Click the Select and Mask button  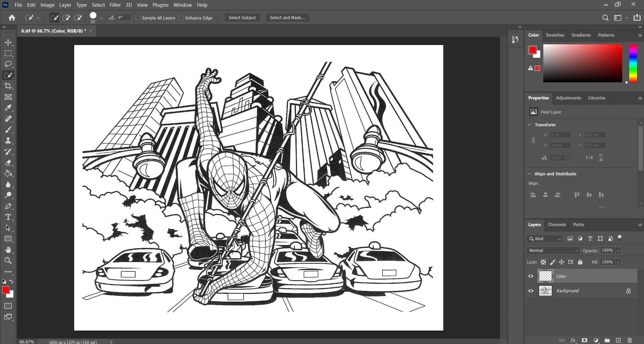[x=287, y=18]
